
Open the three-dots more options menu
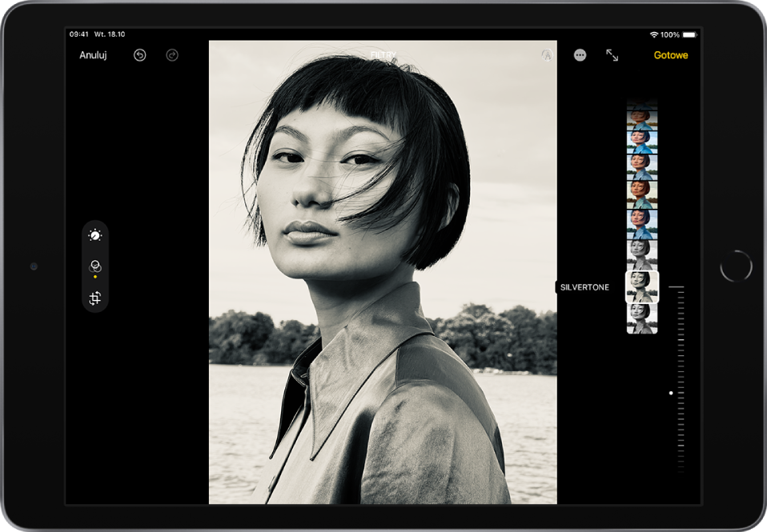click(580, 55)
